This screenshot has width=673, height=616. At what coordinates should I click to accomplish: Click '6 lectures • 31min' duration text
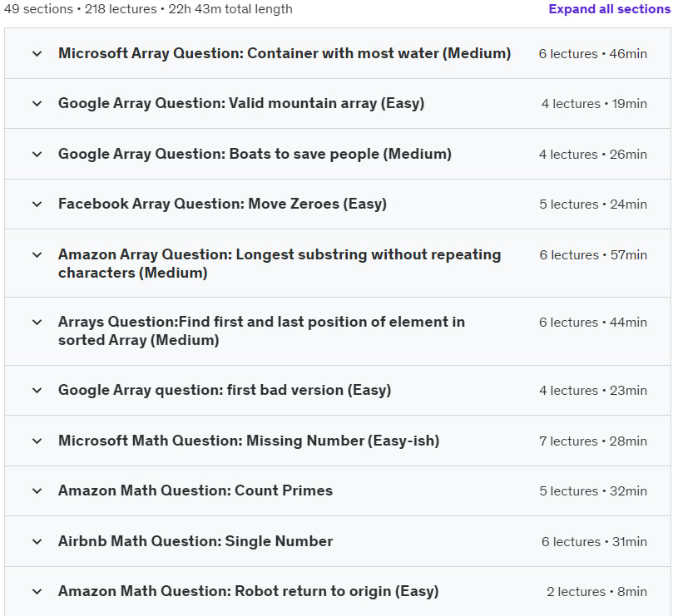[x=594, y=541]
